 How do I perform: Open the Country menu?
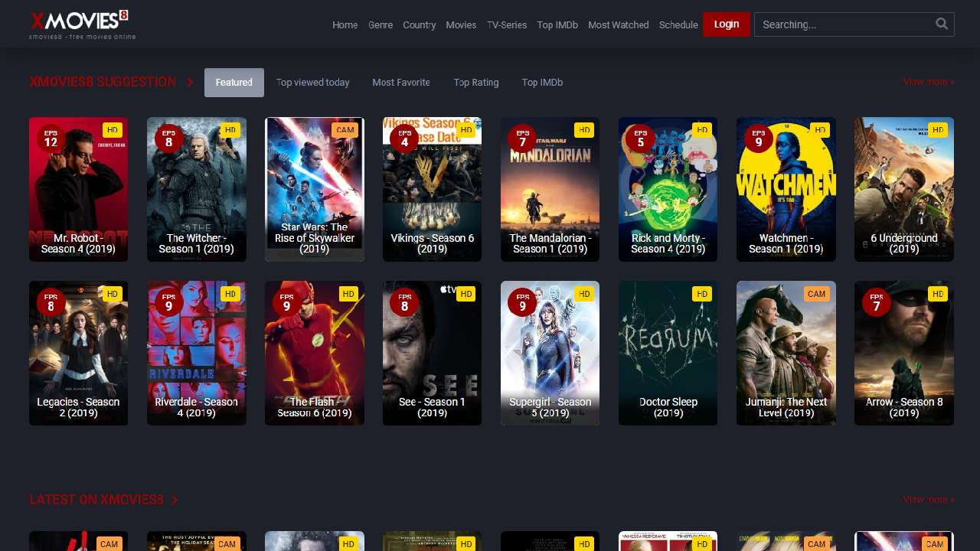[419, 25]
